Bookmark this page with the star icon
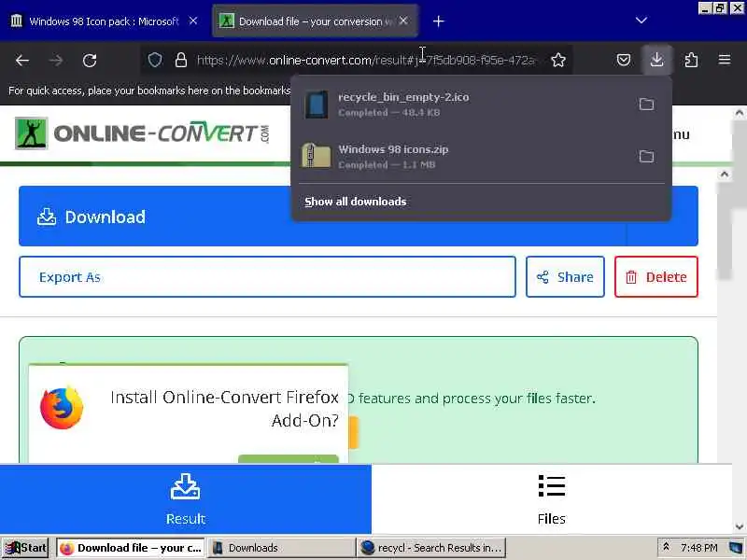 (558, 60)
